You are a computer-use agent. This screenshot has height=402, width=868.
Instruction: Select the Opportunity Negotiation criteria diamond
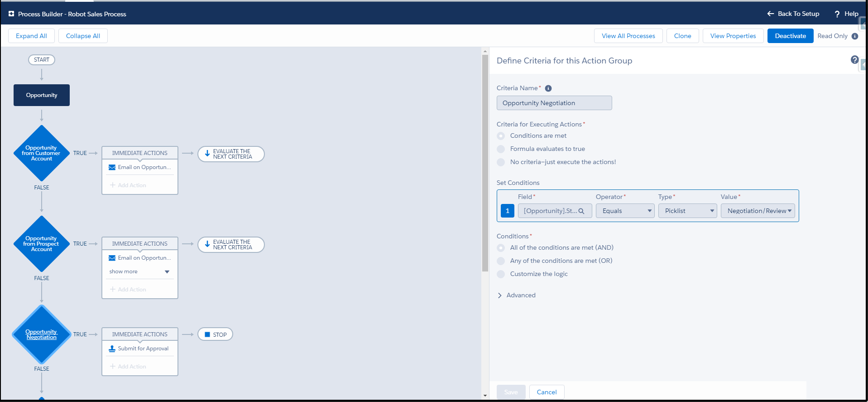click(42, 334)
